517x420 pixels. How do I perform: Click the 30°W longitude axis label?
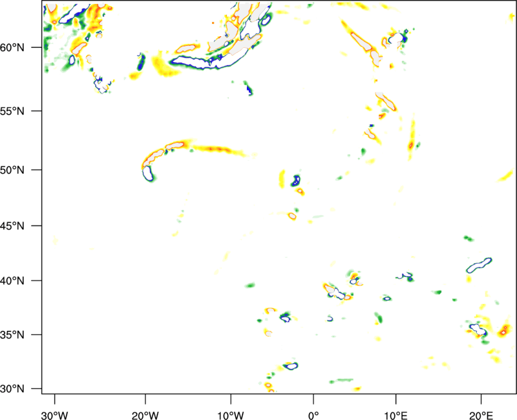tap(54, 415)
